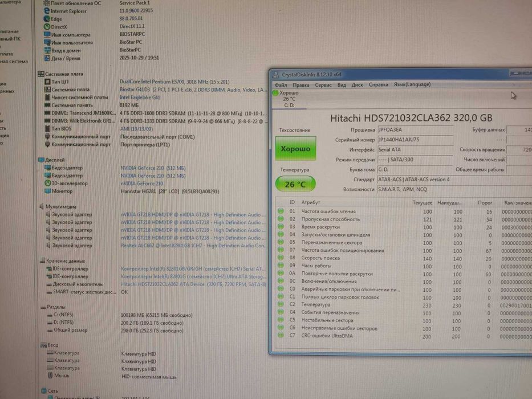
Task: Select the Скорость поиска attribute row
Action: (404, 258)
